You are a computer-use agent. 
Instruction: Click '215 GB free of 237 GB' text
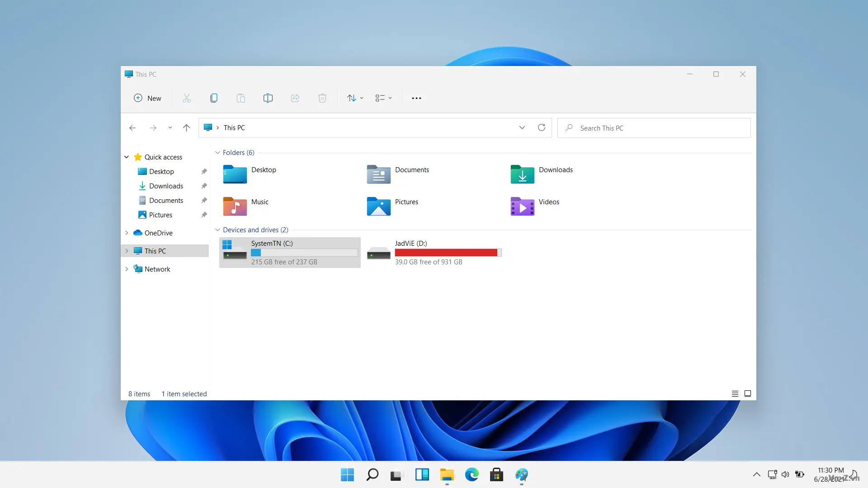(284, 262)
